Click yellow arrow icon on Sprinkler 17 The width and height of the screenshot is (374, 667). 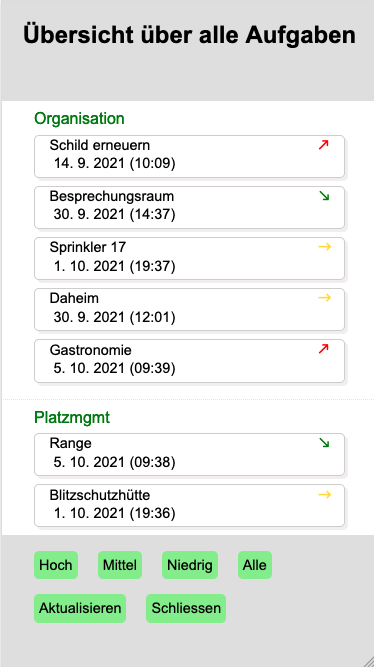tap(325, 247)
